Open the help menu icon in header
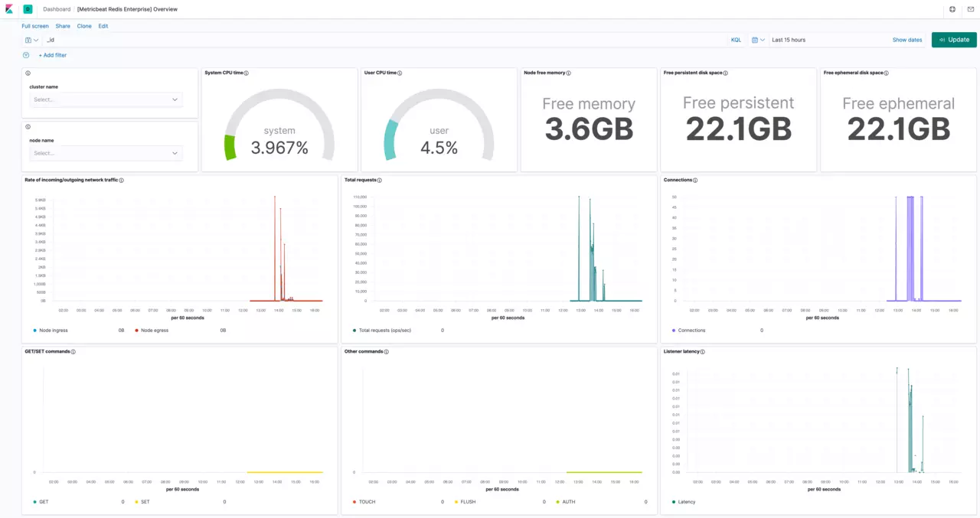This screenshot has height=518, width=980. pyautogui.click(x=952, y=9)
